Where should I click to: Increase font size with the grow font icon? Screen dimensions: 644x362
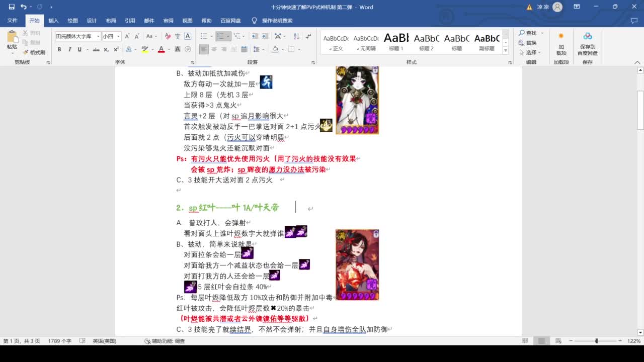[x=127, y=36]
